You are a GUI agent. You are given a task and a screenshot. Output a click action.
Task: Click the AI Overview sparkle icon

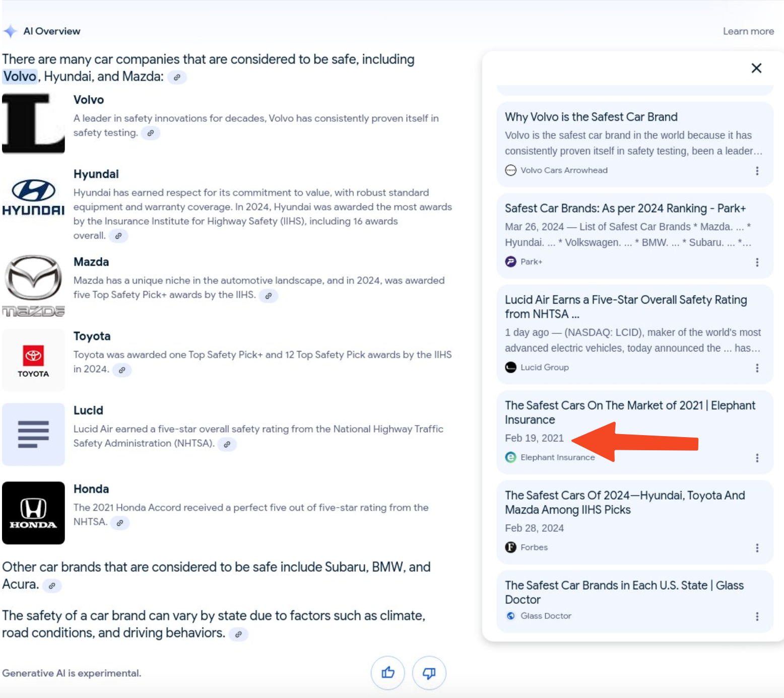click(10, 31)
